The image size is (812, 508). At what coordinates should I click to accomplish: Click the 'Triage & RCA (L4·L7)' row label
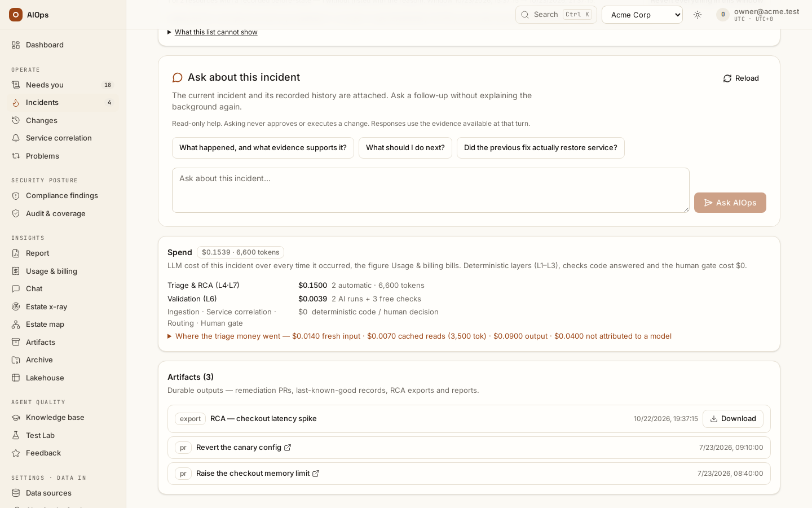pyautogui.click(x=204, y=286)
